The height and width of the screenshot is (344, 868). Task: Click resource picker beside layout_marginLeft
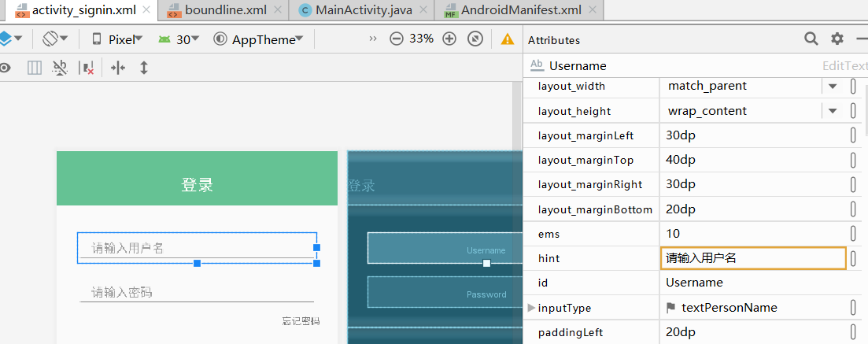coord(853,135)
